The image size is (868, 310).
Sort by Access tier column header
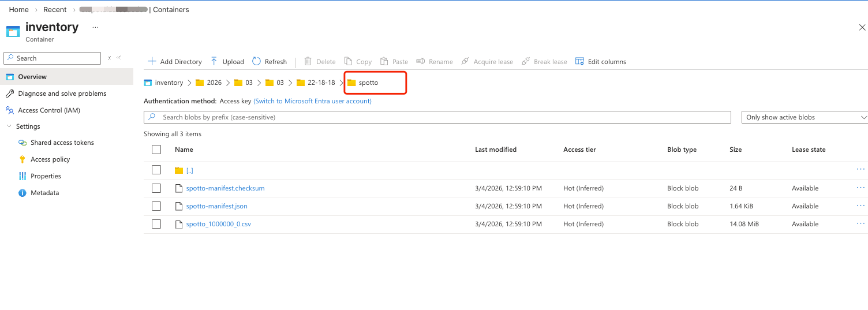pos(579,150)
